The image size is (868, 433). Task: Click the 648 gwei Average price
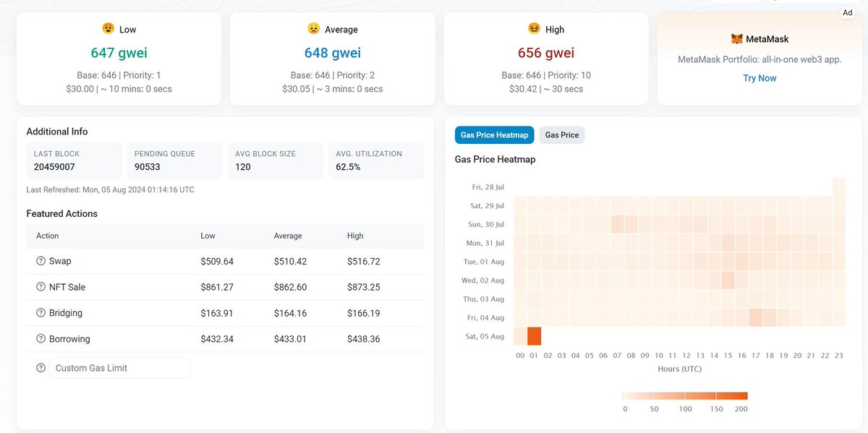click(333, 53)
